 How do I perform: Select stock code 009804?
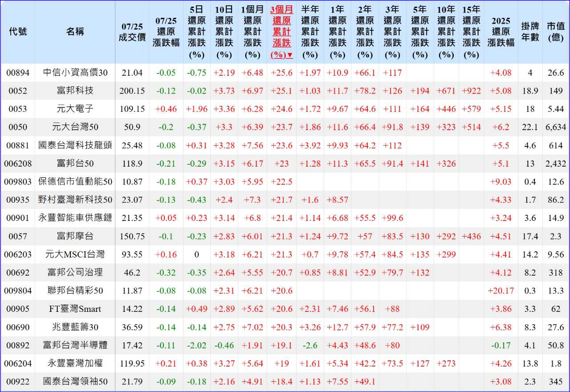click(18, 291)
